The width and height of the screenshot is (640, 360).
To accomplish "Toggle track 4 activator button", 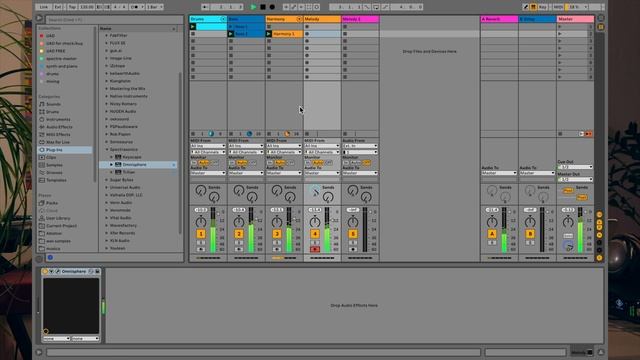I will click(x=315, y=234).
